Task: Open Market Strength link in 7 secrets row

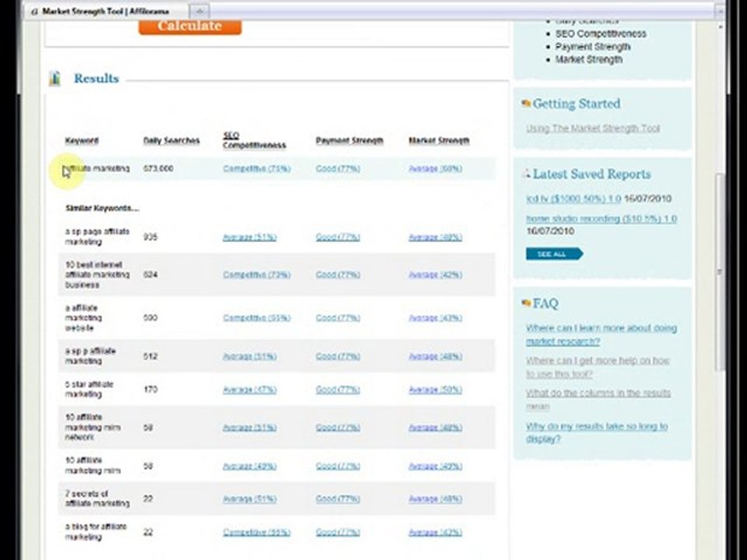Action: pos(436,499)
